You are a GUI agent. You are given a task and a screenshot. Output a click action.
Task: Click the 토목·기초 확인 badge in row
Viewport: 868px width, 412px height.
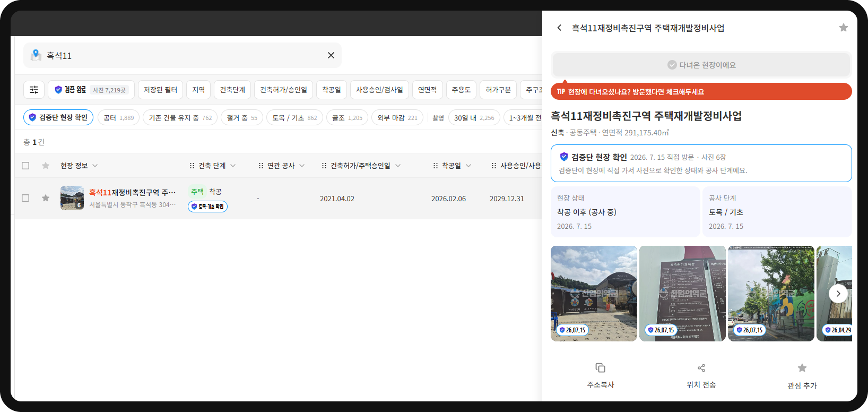tap(207, 207)
